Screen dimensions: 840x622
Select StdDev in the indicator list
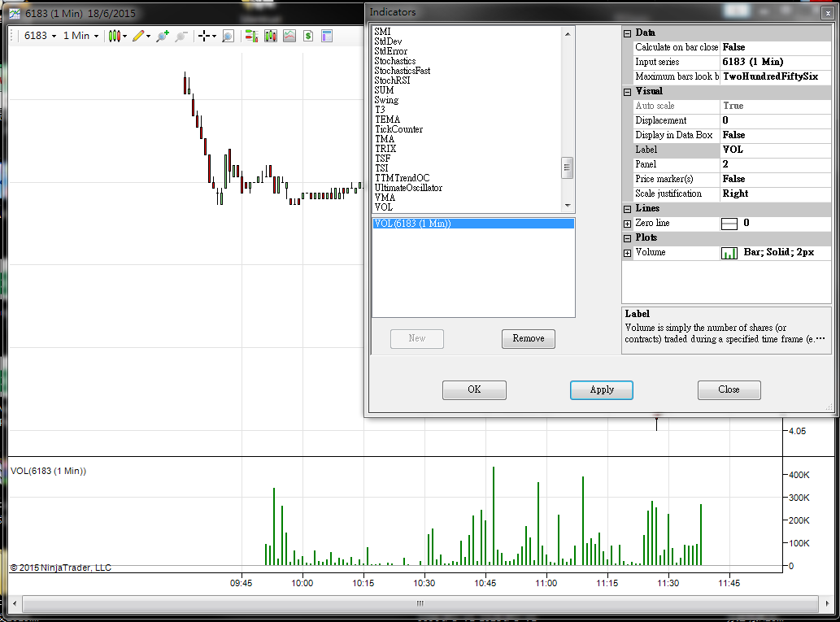click(x=388, y=41)
